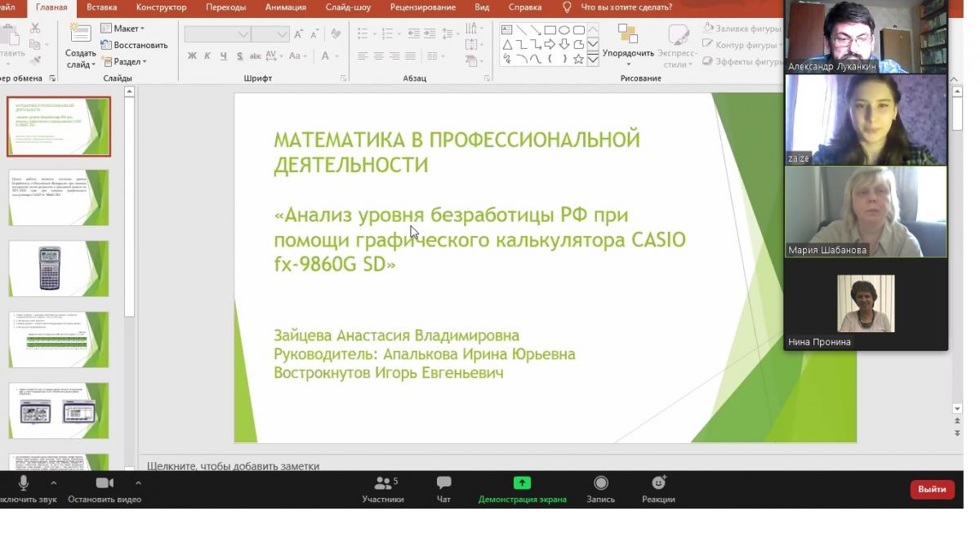980x551 pixels.
Task: Select the calculator slide thumbnail
Action: click(59, 269)
